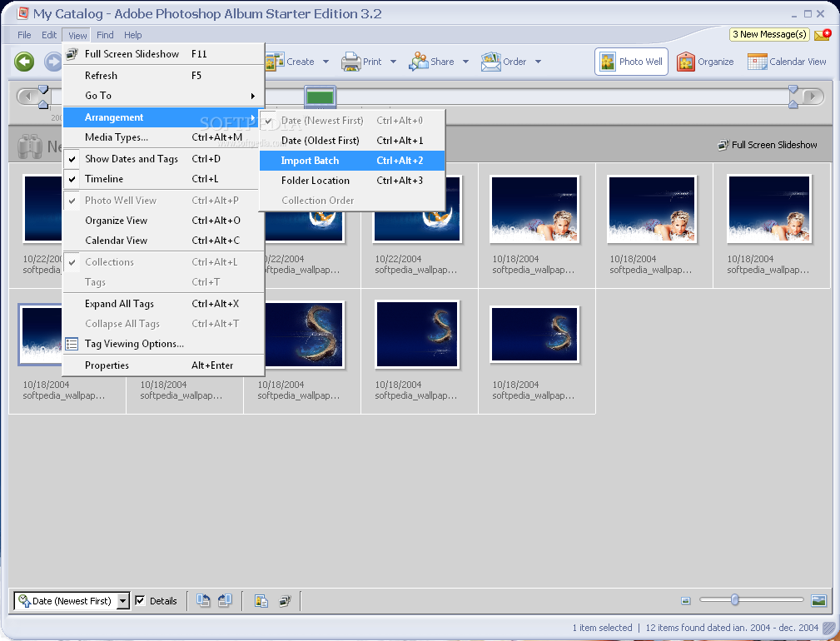Choose Expand All Tags
The width and height of the screenshot is (840, 641).
pos(164,304)
